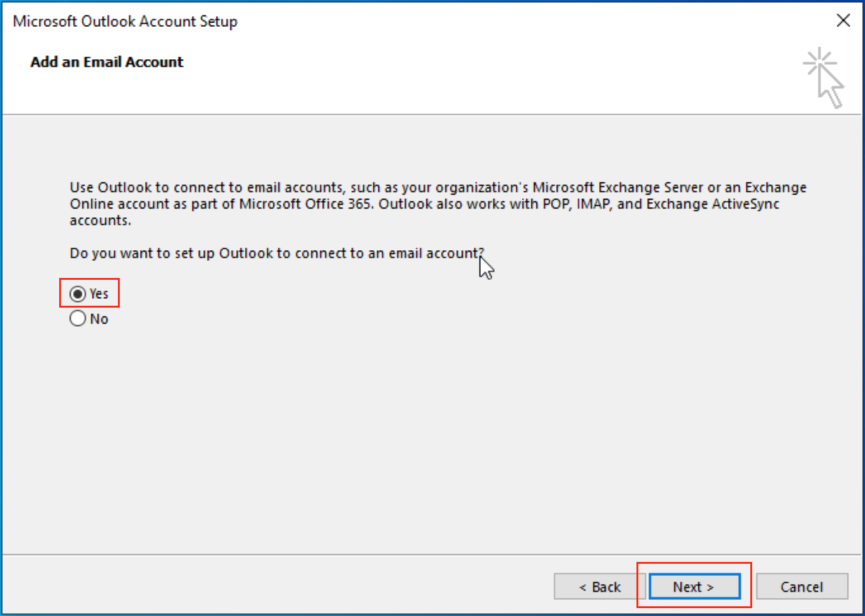Click the word 'accounts.' ending the description

point(101,221)
